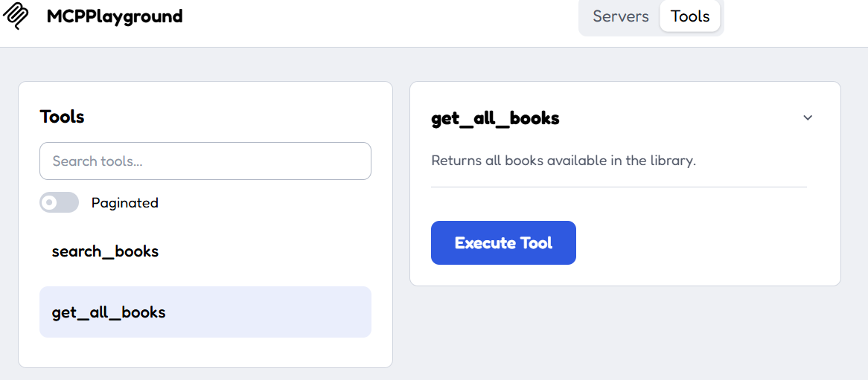The width and height of the screenshot is (868, 380).
Task: Collapse get_all_books panel with chevron arrow
Action: (808, 117)
